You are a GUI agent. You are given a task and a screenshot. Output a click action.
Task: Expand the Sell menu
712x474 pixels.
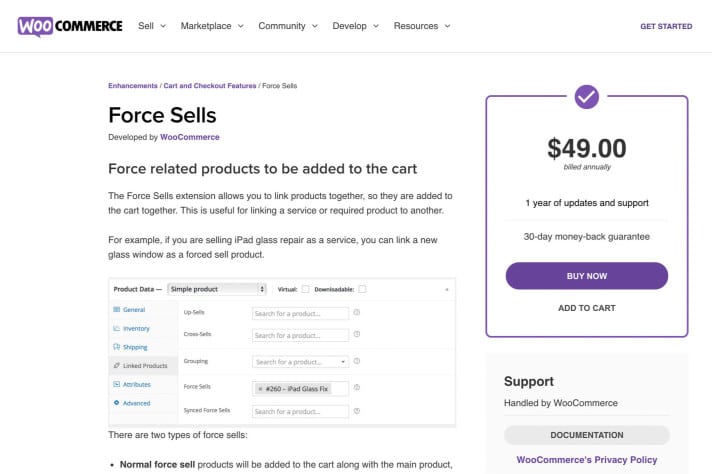point(152,26)
